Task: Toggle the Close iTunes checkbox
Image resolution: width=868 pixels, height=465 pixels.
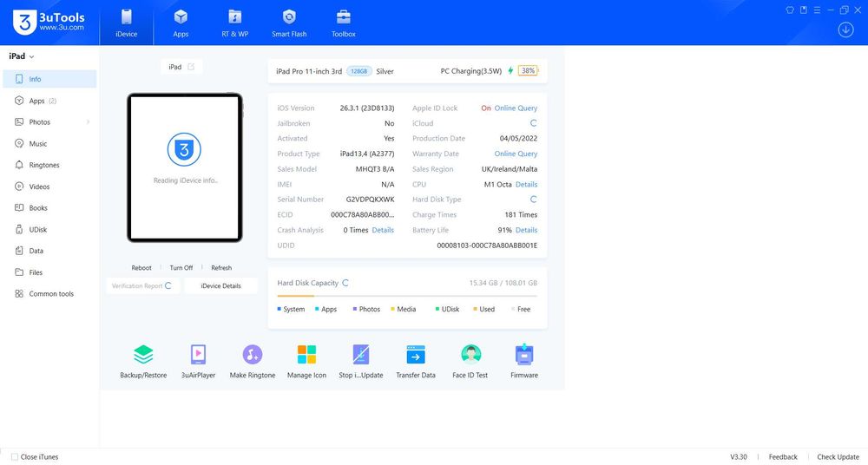Action: [x=15, y=456]
